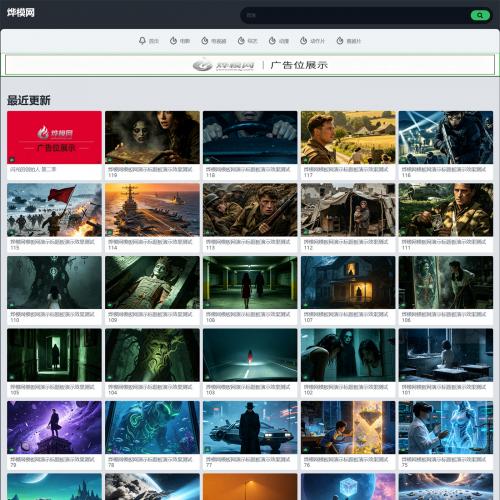
Task: Click green badge on card 104 poster
Action: [x=110, y=377]
